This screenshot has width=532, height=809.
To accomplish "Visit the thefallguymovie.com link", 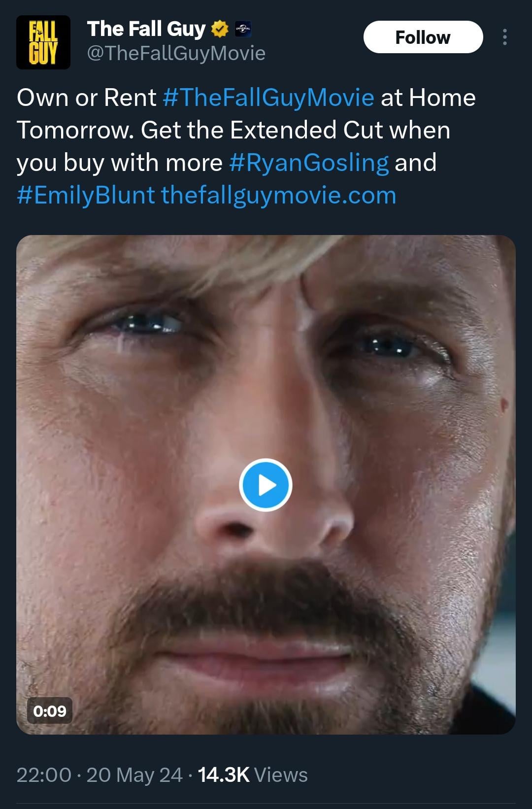I will click(278, 195).
